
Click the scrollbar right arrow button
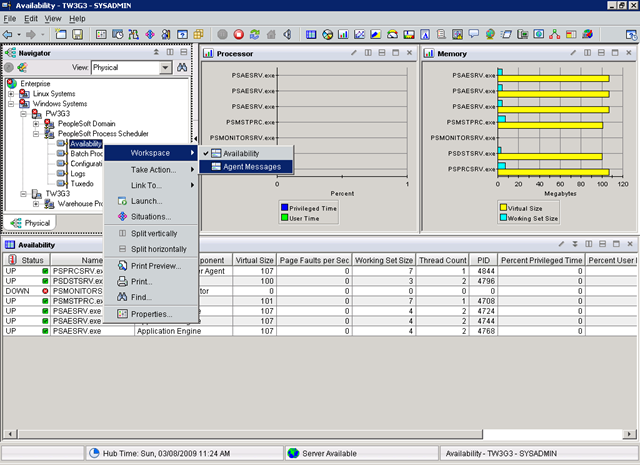point(629,434)
